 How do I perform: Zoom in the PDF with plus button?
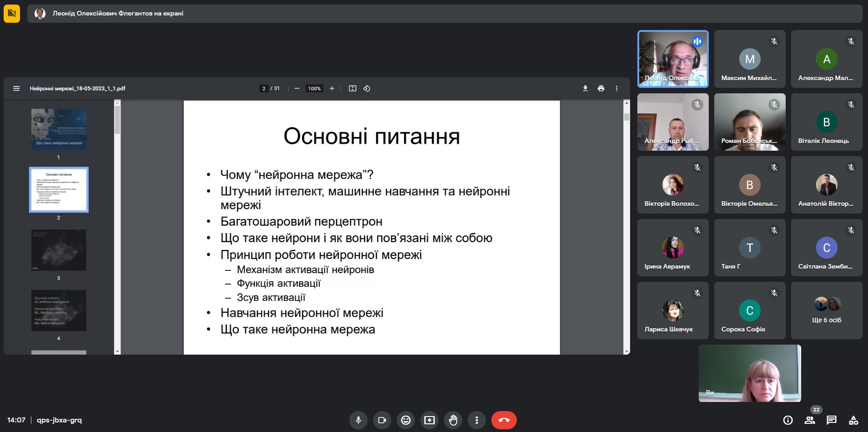pyautogui.click(x=332, y=88)
